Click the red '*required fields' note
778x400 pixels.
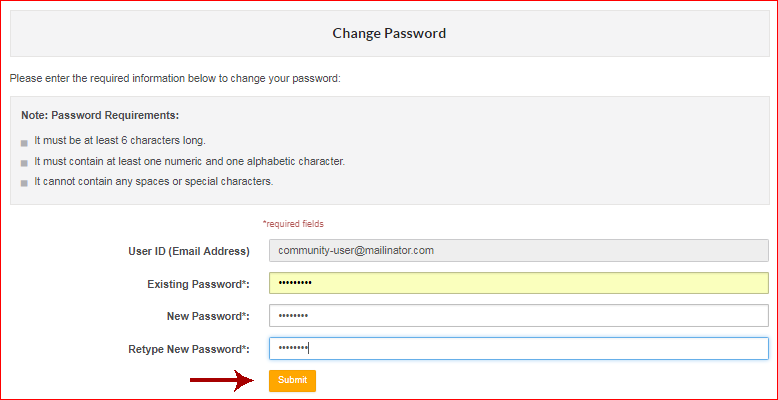coord(293,224)
